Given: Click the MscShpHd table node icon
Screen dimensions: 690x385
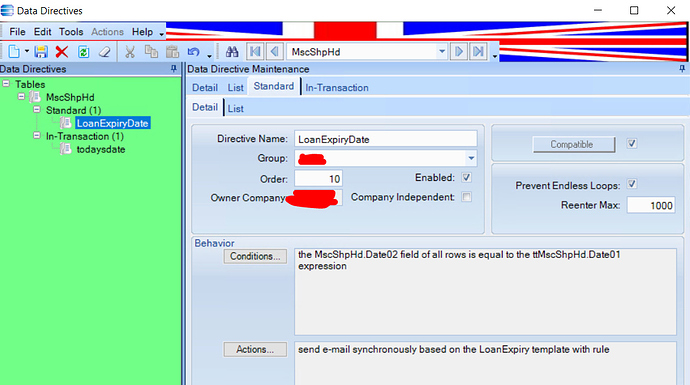Looking at the screenshot, I should point(35,97).
